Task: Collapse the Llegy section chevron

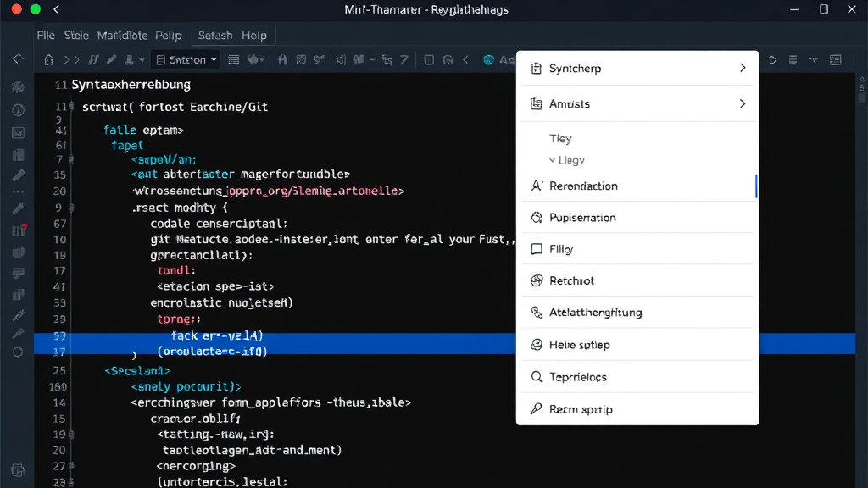Action: (552, 160)
